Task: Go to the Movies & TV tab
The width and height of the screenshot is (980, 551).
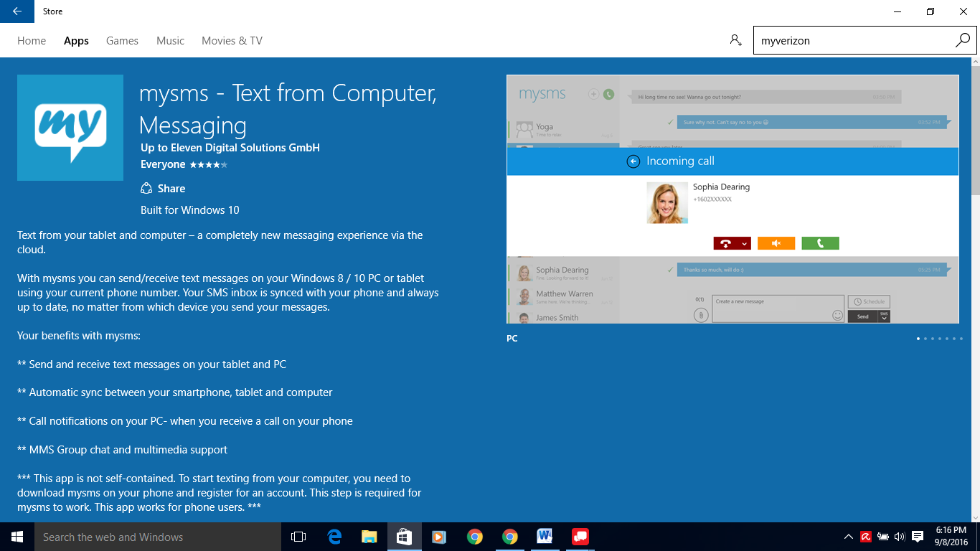Action: coord(232,41)
